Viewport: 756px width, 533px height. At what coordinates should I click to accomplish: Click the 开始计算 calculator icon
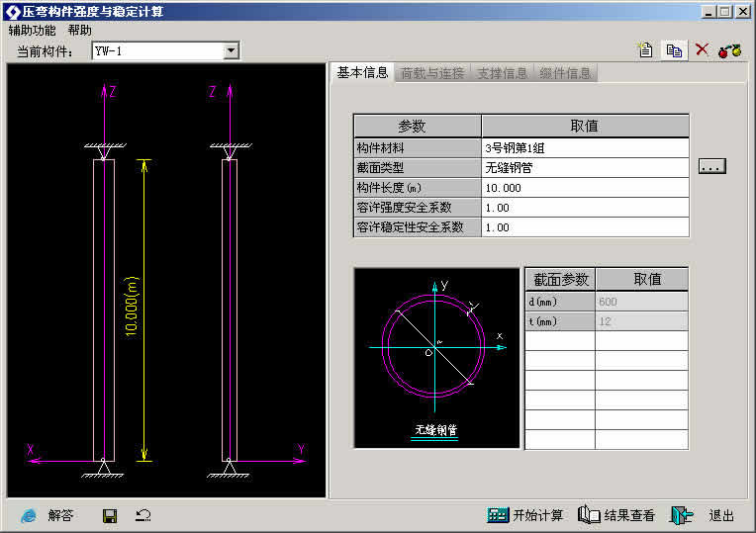click(x=498, y=515)
